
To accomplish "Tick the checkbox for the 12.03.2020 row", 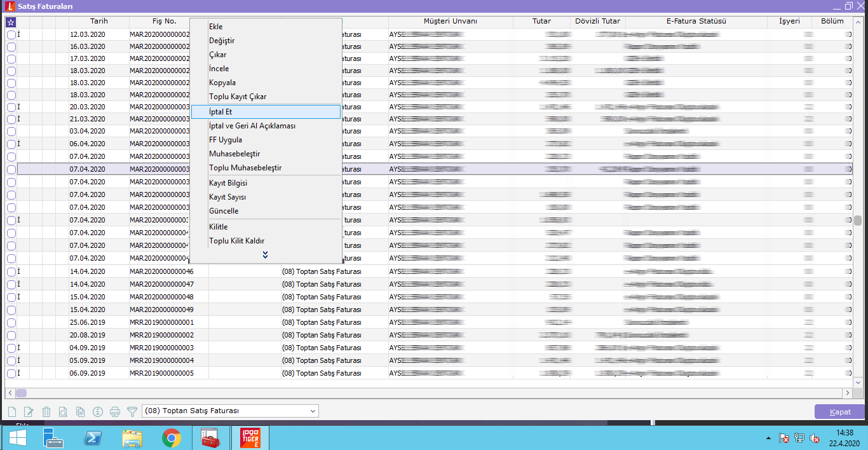I will [11, 35].
